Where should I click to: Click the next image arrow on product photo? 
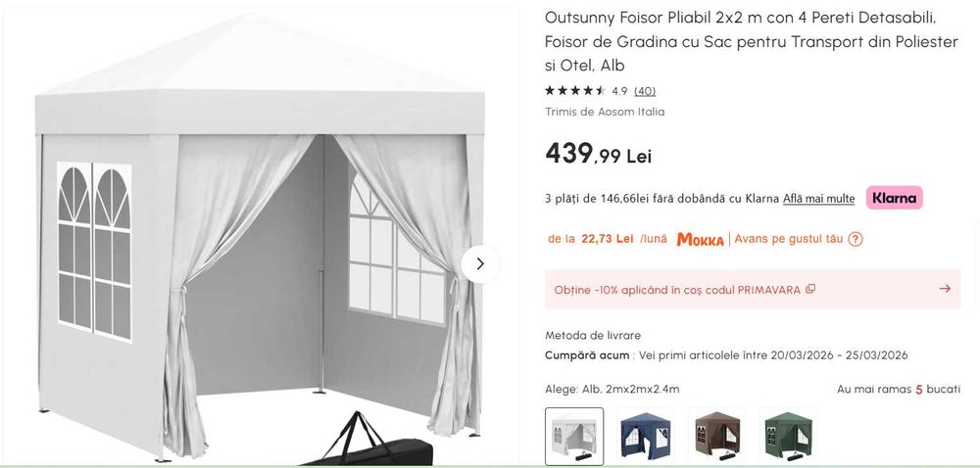[480, 264]
